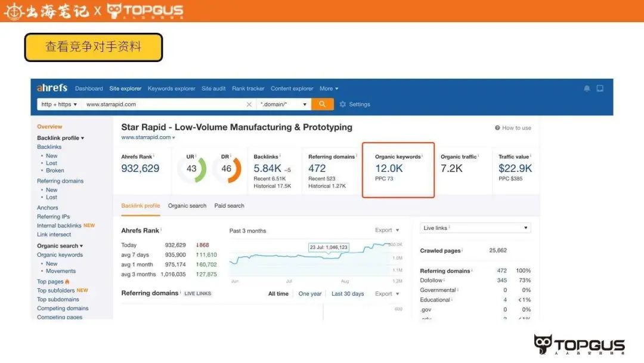
Task: Click the monitor icon in ahrefs header
Action: tap(600, 88)
